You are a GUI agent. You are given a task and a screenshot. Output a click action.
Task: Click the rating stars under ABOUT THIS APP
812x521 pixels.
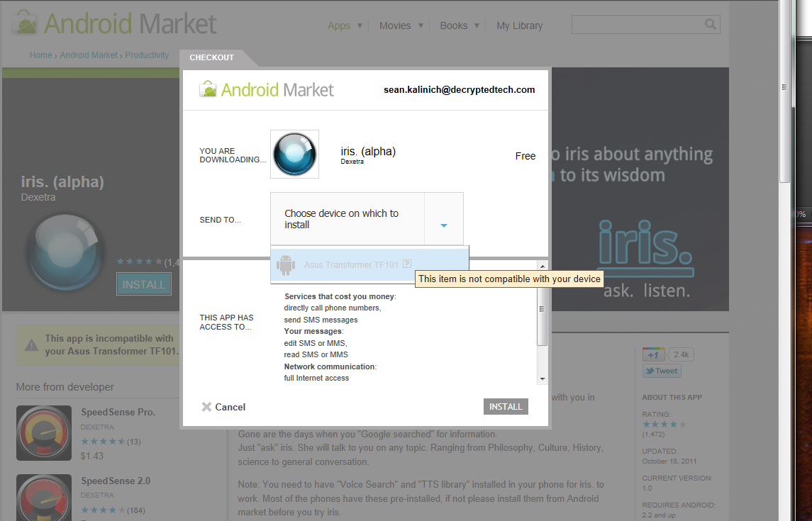664,425
